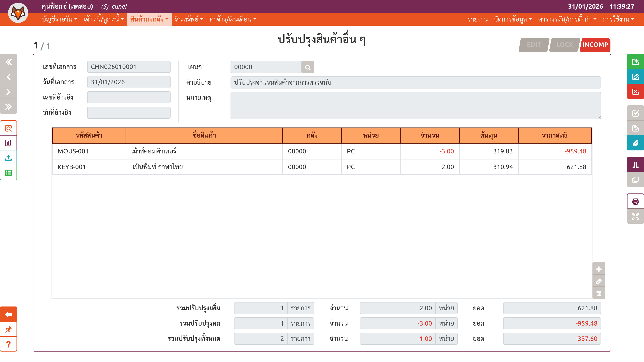Click the orange back arrow button
This screenshot has width=644, height=362.
(x=8, y=314)
